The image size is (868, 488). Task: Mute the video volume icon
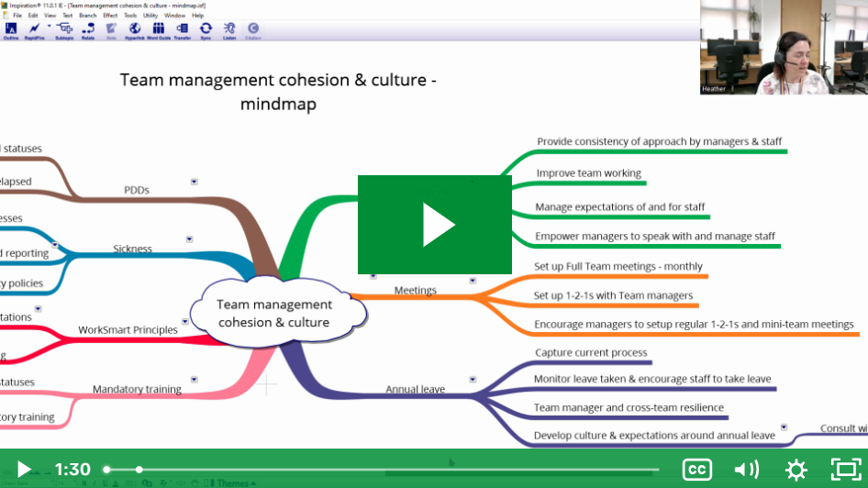point(746,469)
